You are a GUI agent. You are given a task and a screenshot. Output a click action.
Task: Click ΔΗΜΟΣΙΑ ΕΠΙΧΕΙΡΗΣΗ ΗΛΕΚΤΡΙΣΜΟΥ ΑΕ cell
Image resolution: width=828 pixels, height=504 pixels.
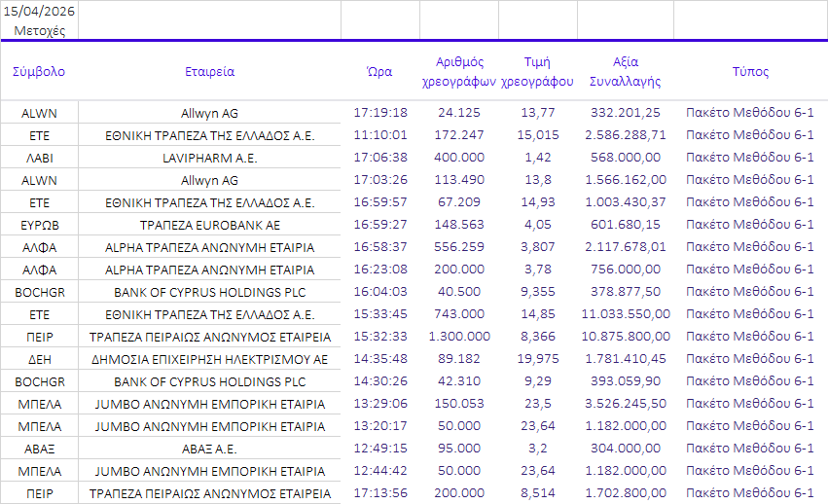click(x=209, y=359)
